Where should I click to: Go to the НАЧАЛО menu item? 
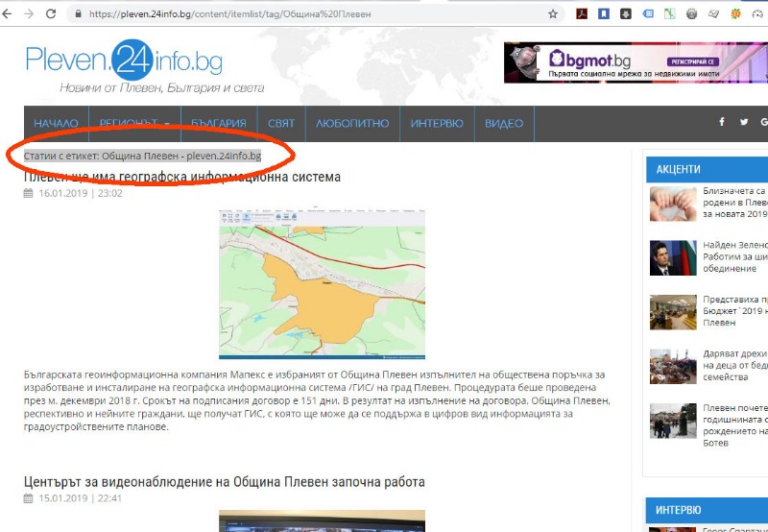pos(56,124)
